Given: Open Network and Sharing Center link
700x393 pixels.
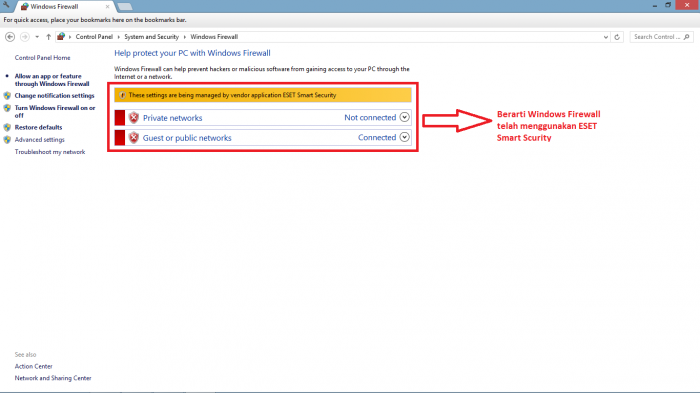Looking at the screenshot, I should tap(53, 378).
